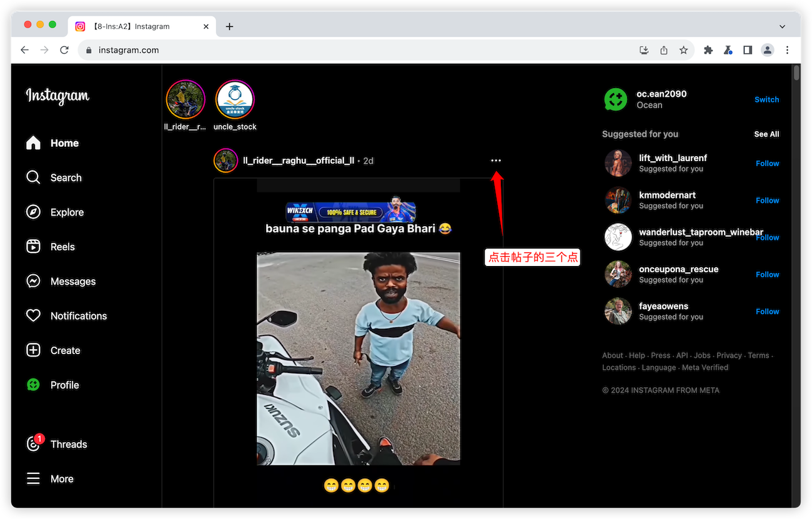Click See All suggestions link
Viewport: 812px width, 519px height.
[766, 134]
